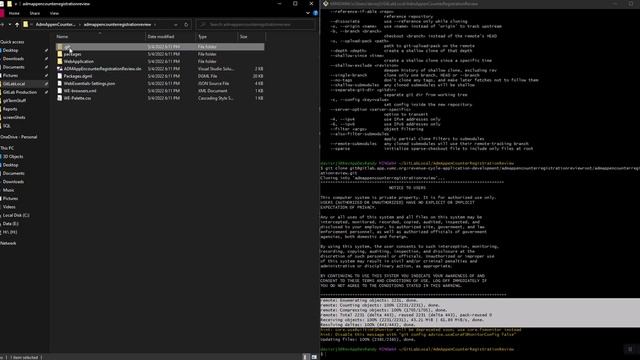This screenshot has width=640, height=360.
Task: Open pinned Documents under Quick access
Action: click(x=13, y=67)
